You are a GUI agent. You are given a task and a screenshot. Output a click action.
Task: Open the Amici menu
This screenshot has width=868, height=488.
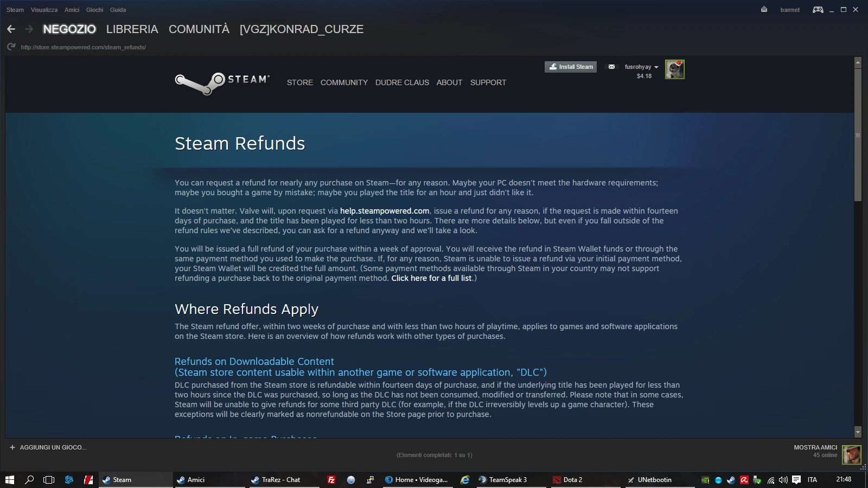[x=72, y=10]
